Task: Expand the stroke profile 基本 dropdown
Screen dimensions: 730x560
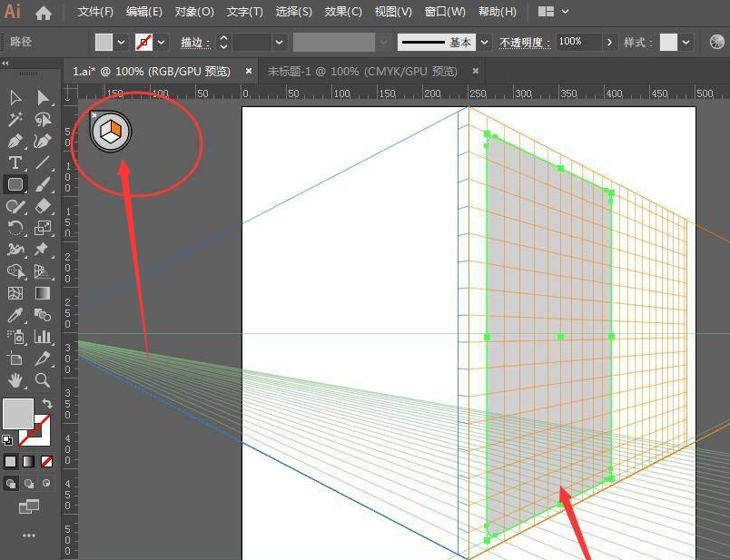Action: click(x=484, y=42)
